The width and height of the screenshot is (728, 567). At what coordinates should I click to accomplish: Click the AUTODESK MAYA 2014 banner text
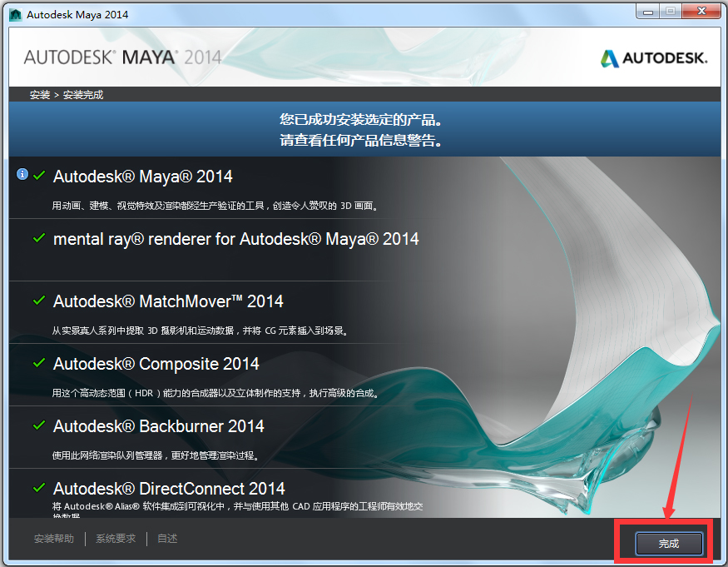coord(120,57)
